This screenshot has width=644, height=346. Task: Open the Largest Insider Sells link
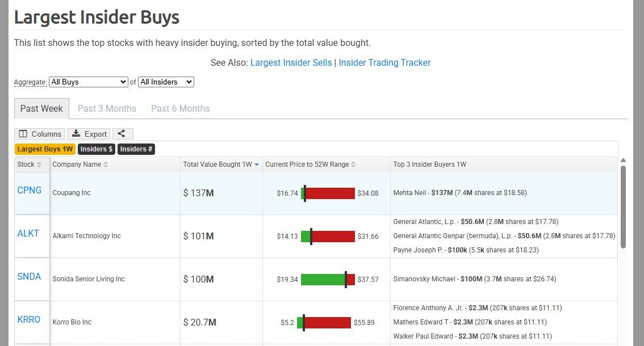tap(291, 62)
